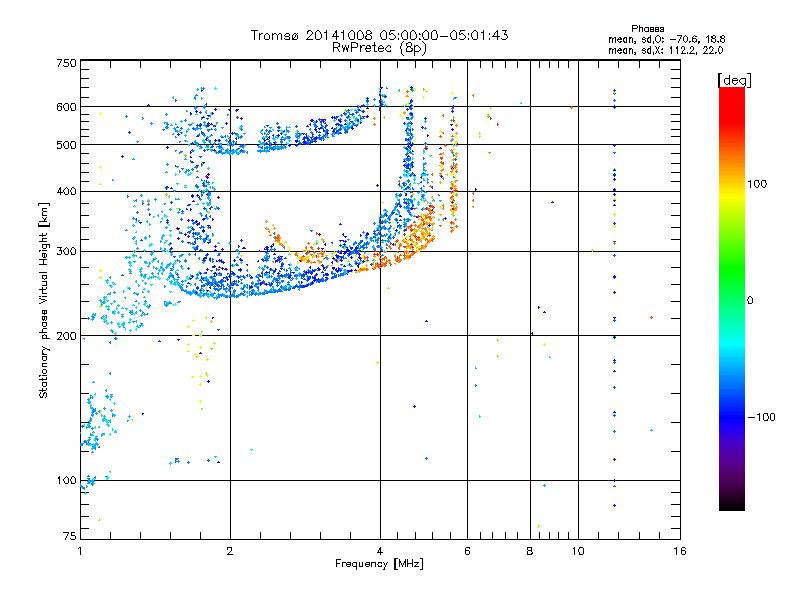
Task: Click the x-axis tick label '4'
Action: coord(380,551)
